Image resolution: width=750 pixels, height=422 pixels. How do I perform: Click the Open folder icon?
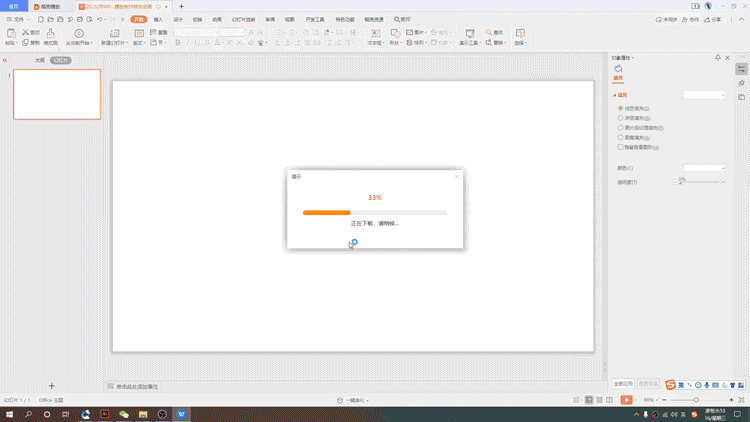pos(50,19)
